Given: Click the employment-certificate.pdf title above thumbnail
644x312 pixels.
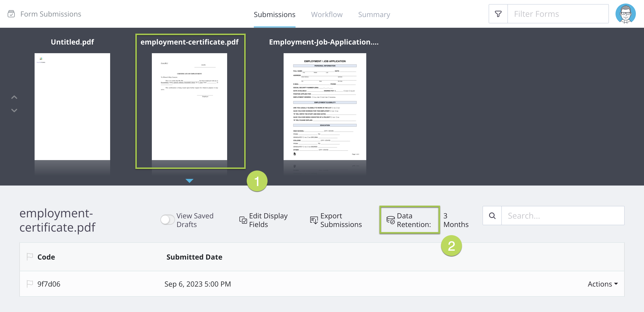Looking at the screenshot, I should [x=189, y=42].
